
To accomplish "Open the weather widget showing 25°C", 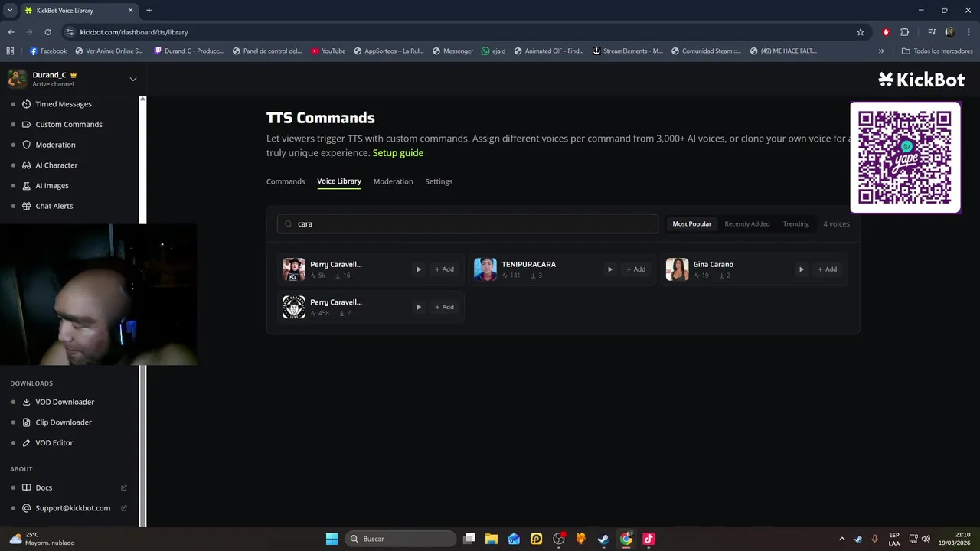I will [x=42, y=539].
